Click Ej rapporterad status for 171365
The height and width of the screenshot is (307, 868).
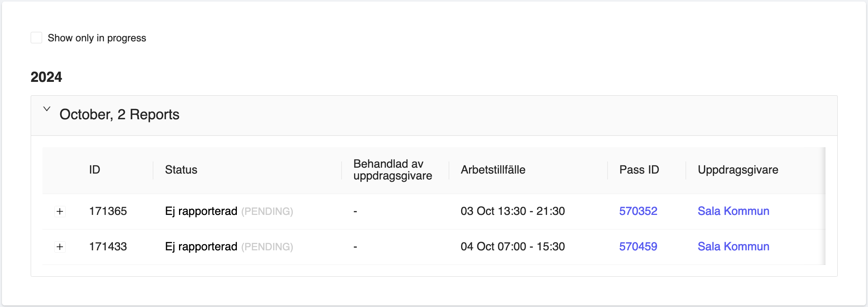coord(201,211)
